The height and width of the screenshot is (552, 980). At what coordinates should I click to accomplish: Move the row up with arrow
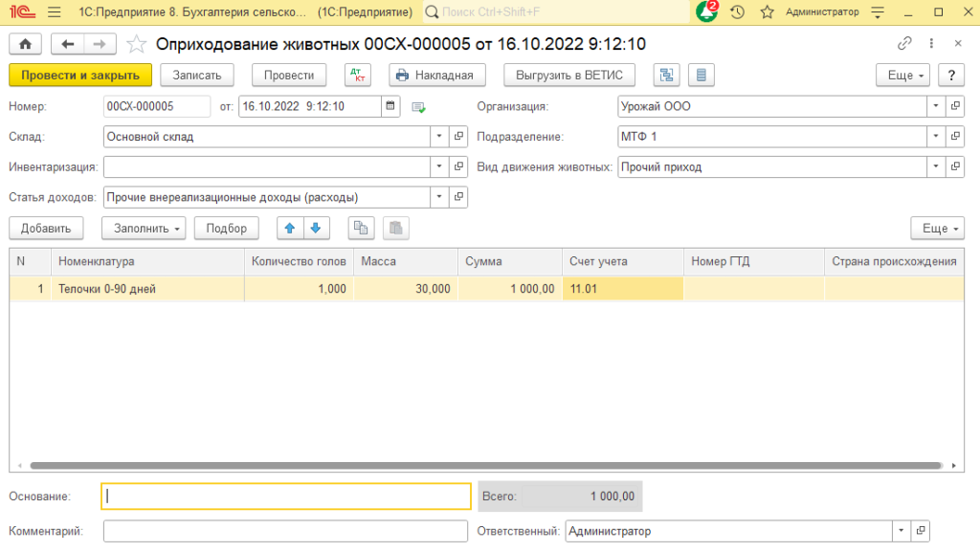[x=290, y=228]
